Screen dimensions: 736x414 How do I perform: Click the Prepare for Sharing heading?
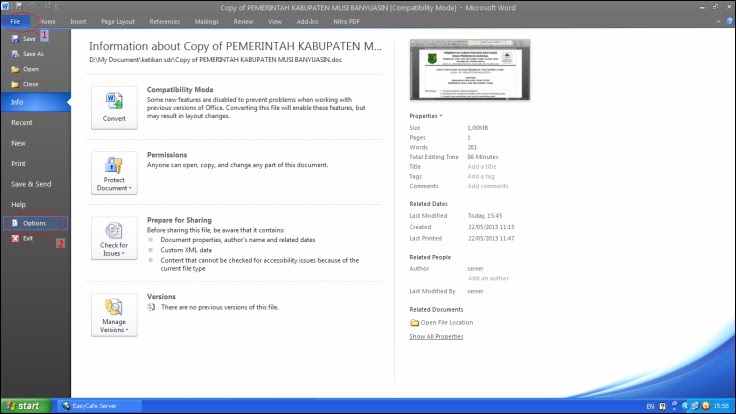point(179,220)
